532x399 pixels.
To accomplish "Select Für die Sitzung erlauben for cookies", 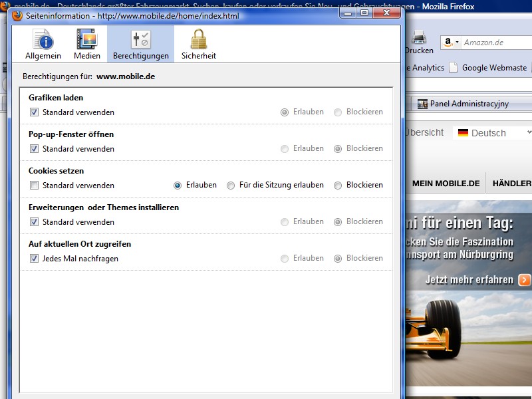I will coord(230,186).
